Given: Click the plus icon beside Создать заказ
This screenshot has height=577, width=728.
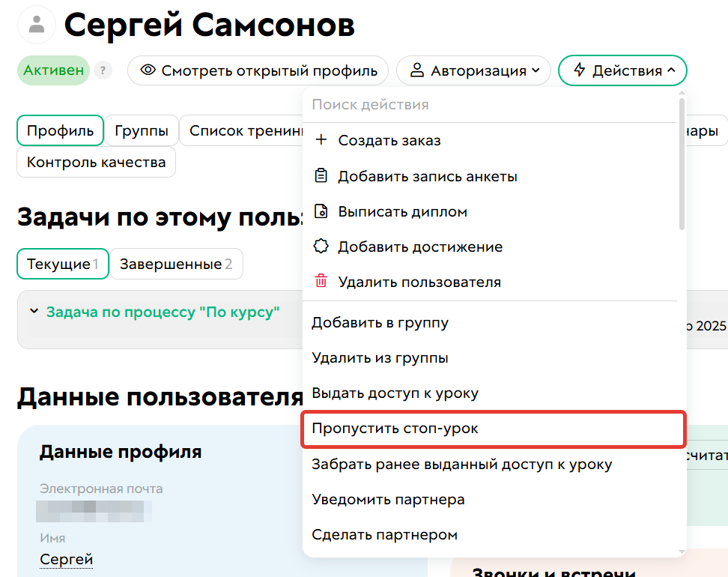Looking at the screenshot, I should pyautogui.click(x=321, y=139).
